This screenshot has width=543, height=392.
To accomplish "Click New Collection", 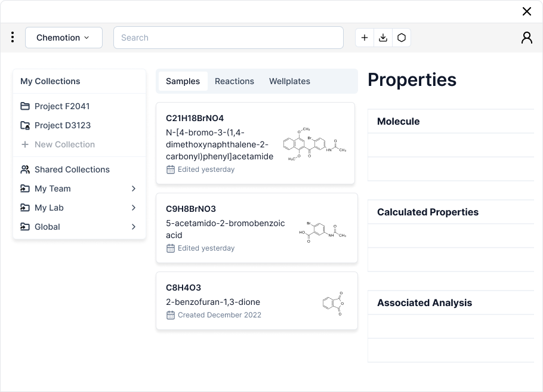I will coord(64,144).
